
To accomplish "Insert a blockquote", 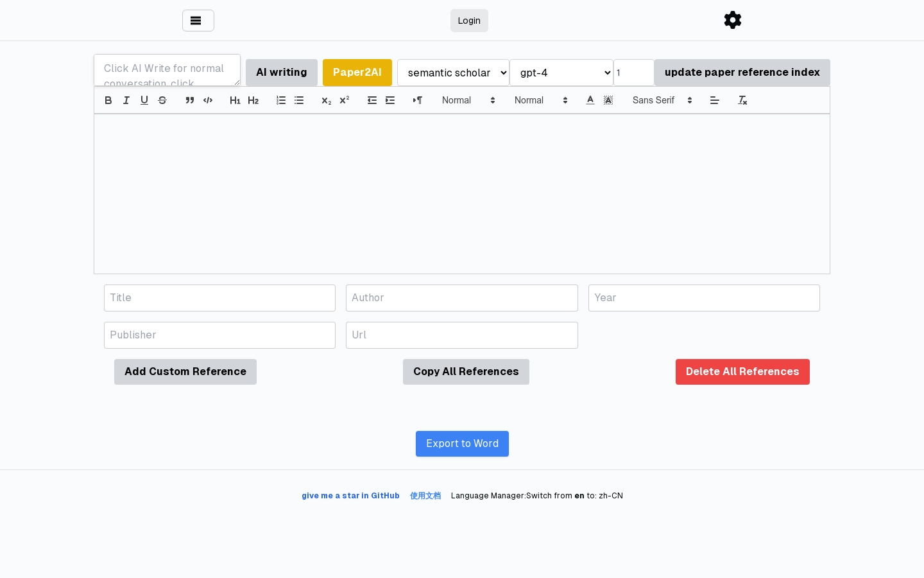I will point(190,100).
